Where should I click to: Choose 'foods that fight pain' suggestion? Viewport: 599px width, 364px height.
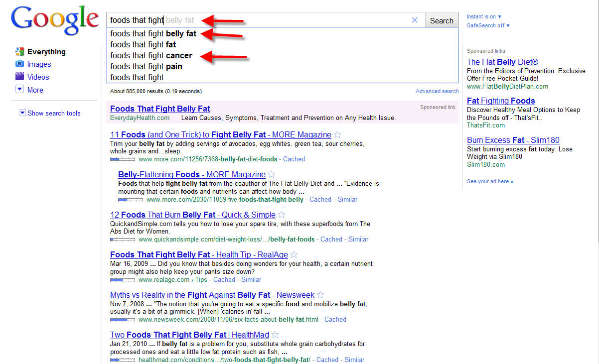tap(146, 67)
